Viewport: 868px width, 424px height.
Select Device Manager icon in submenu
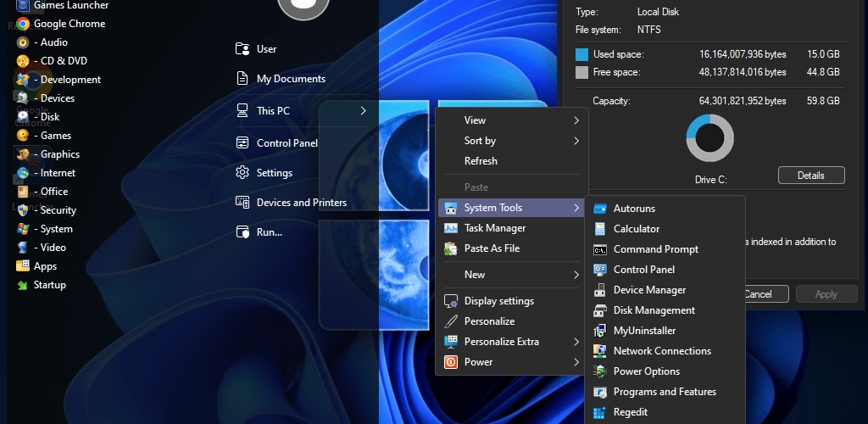click(599, 290)
